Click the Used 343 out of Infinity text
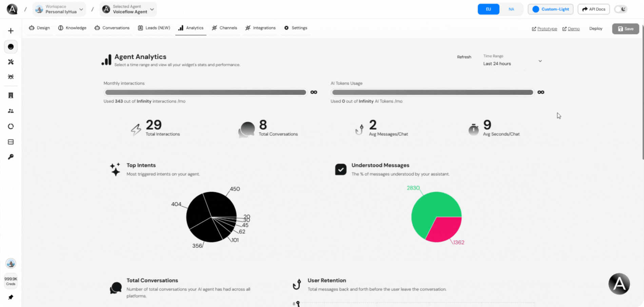 [x=144, y=101]
